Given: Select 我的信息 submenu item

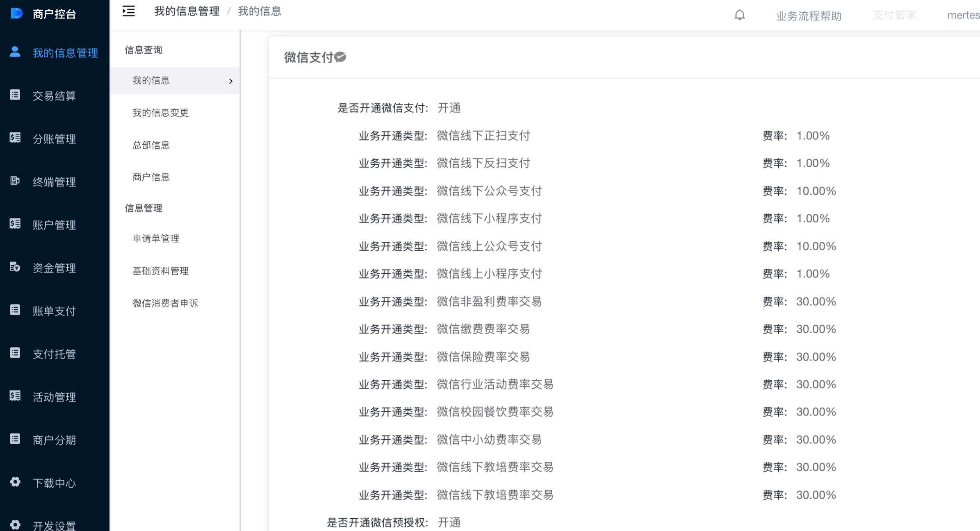Looking at the screenshot, I should (x=175, y=80).
